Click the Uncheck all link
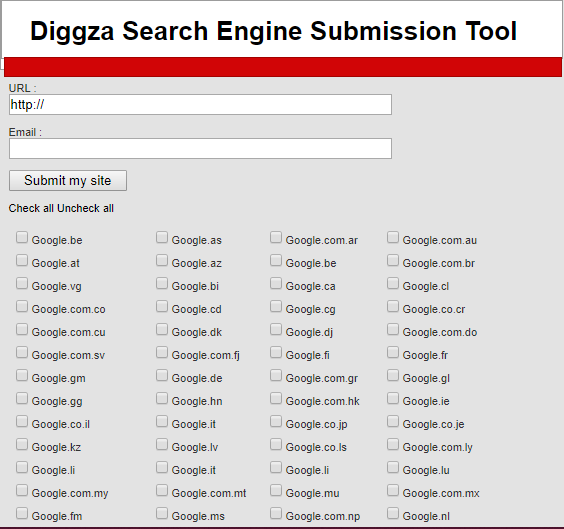The height and width of the screenshot is (529, 564). [85, 208]
